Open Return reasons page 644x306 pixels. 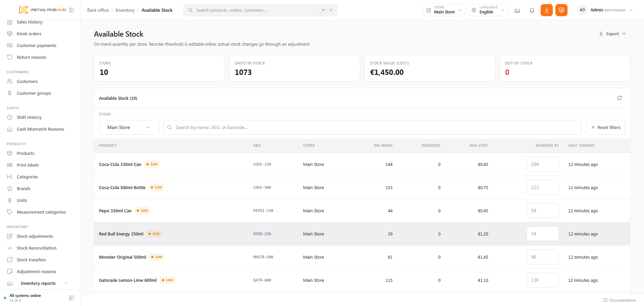[x=32, y=57]
